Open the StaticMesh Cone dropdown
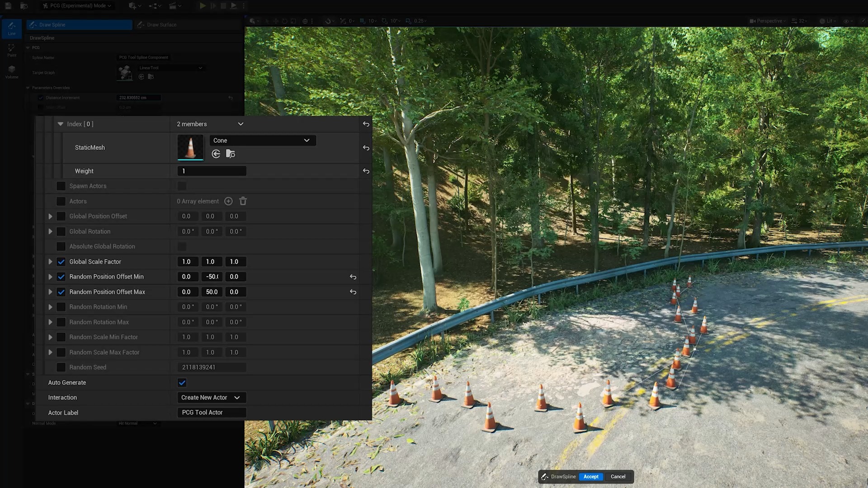Viewport: 868px width, 488px height. pos(262,141)
